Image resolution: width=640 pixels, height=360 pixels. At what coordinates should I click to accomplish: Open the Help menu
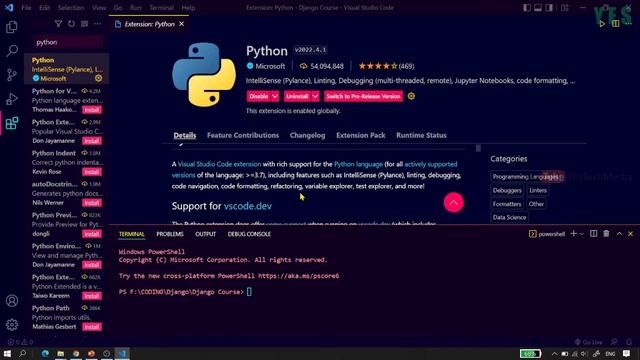[x=188, y=8]
